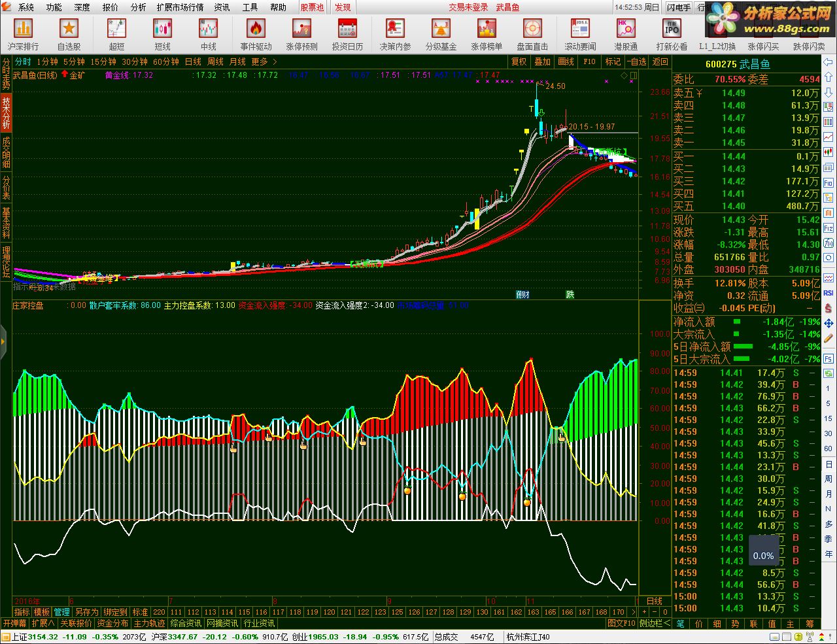Open the 打新必看 IPO icon
The width and height of the screenshot is (837, 644).
pyautogui.click(x=672, y=35)
